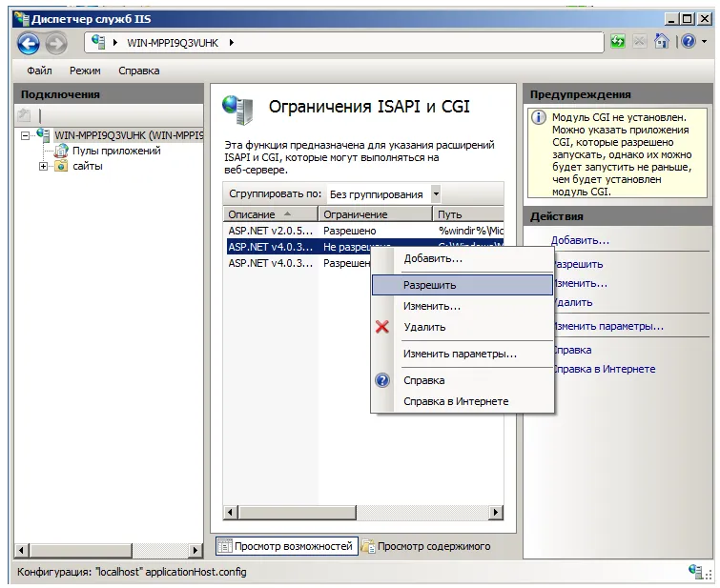Screen dimensions: 720x588
Task: Click the ISAPI и CGI feature header icon
Action: coord(237,110)
